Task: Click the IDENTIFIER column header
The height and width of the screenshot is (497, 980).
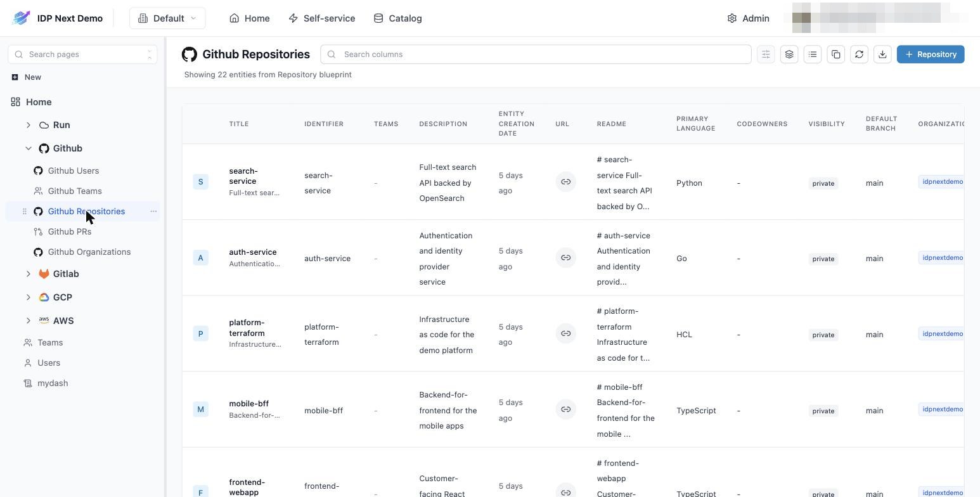Action: [x=324, y=124]
